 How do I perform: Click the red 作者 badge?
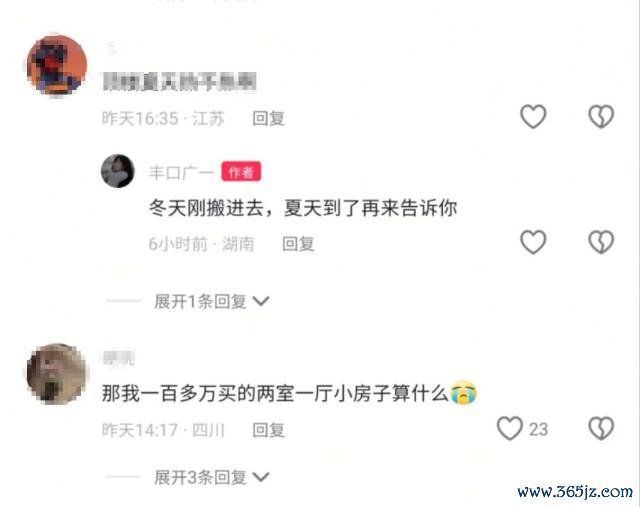tap(241, 172)
